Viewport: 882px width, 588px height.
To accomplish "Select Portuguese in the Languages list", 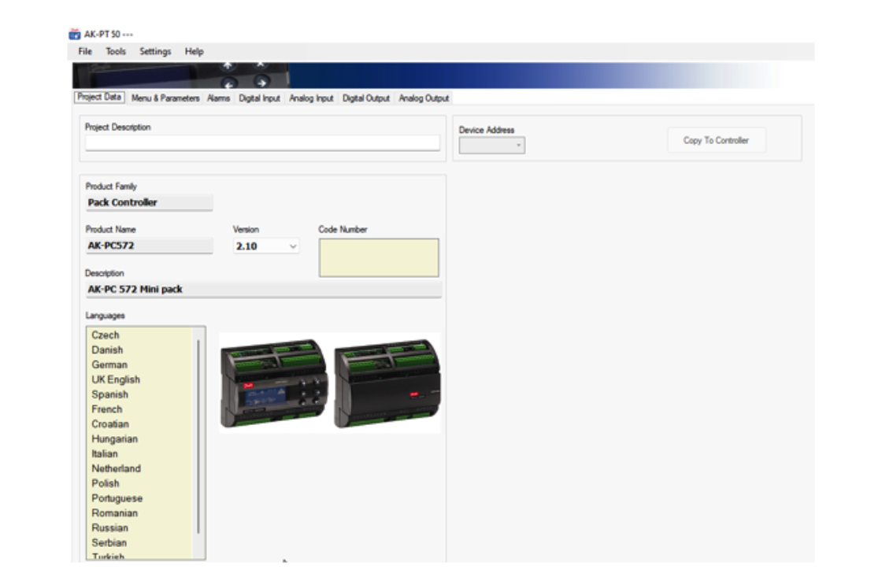I will tap(117, 498).
